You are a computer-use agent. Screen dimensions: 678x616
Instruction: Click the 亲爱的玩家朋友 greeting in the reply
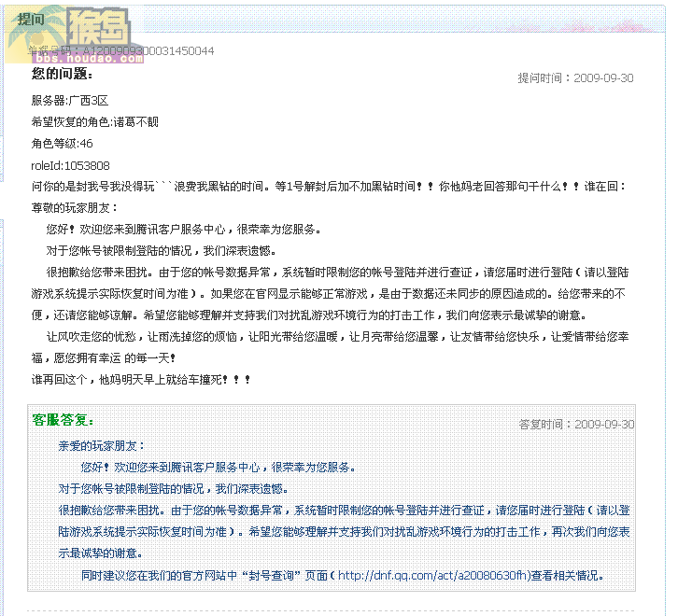(x=101, y=446)
